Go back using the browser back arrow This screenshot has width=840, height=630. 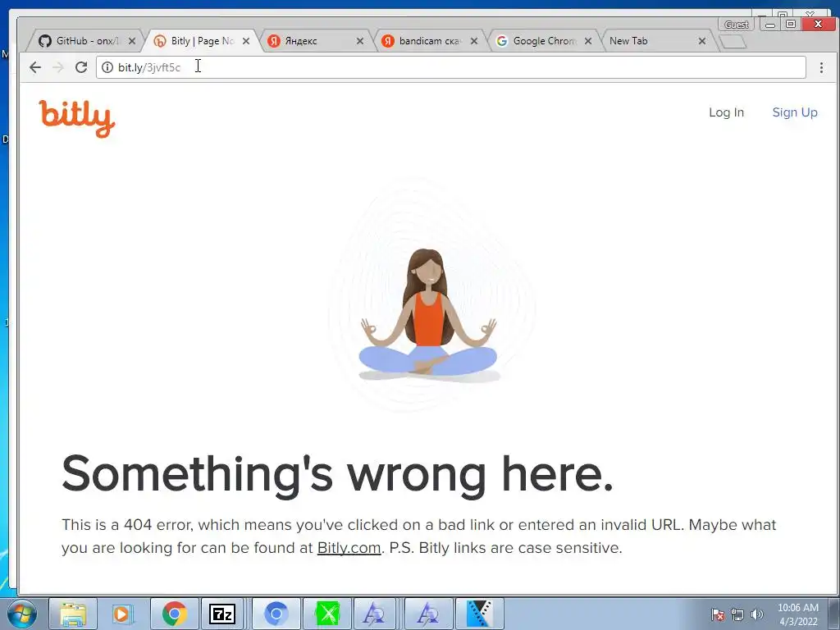click(35, 67)
